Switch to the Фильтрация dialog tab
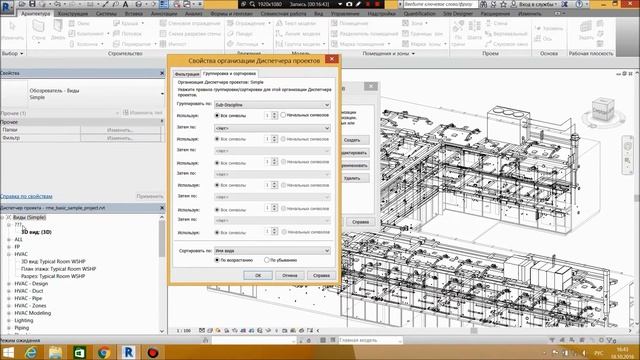Screen dimensions: 640x360 187,74
